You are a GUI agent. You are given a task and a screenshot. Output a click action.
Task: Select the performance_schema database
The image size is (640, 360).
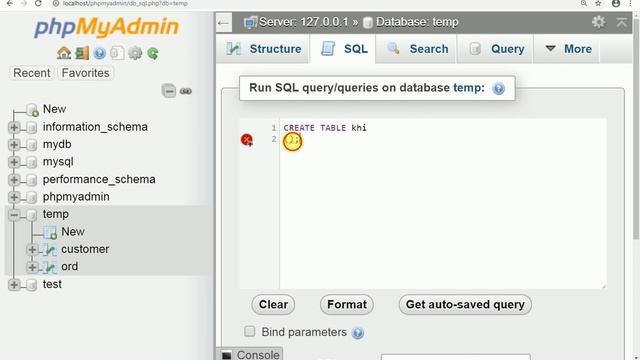coord(99,180)
